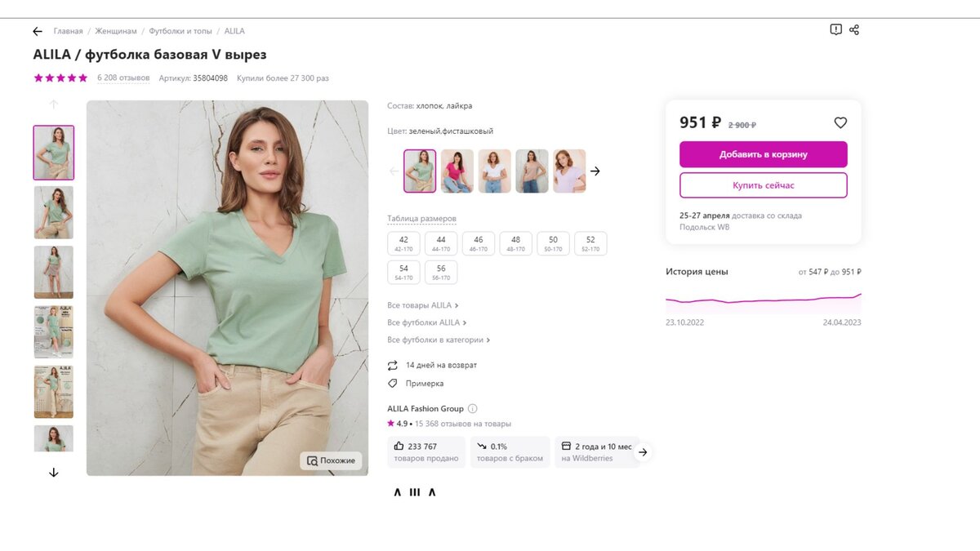This screenshot has height=551, width=980.
Task: Open Все футболки в категории chevron link
Action: click(x=439, y=340)
